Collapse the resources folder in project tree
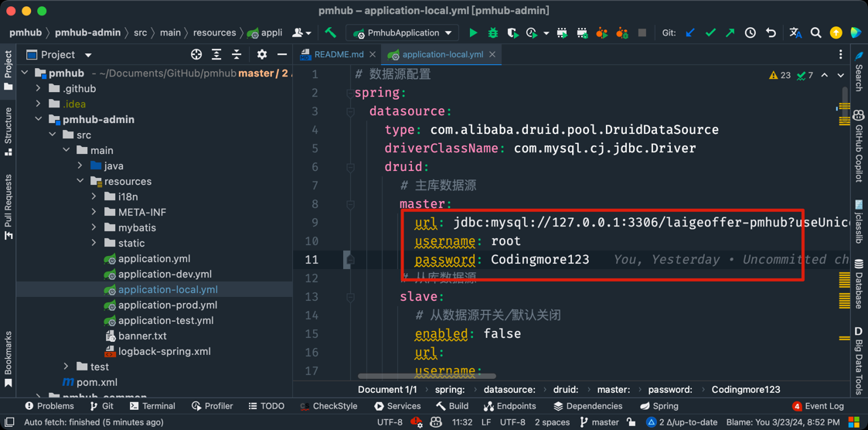 click(80, 181)
